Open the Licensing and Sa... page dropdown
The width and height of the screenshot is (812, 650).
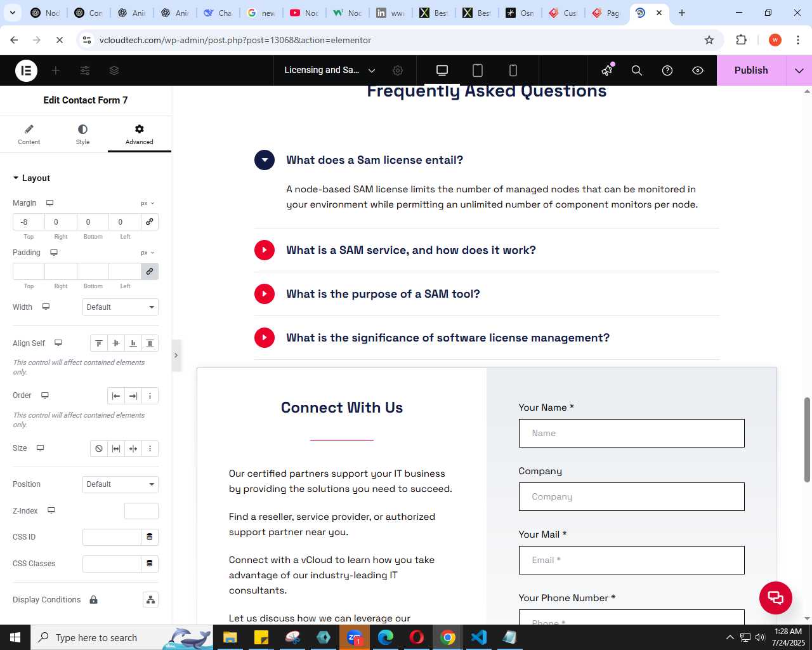(x=330, y=70)
